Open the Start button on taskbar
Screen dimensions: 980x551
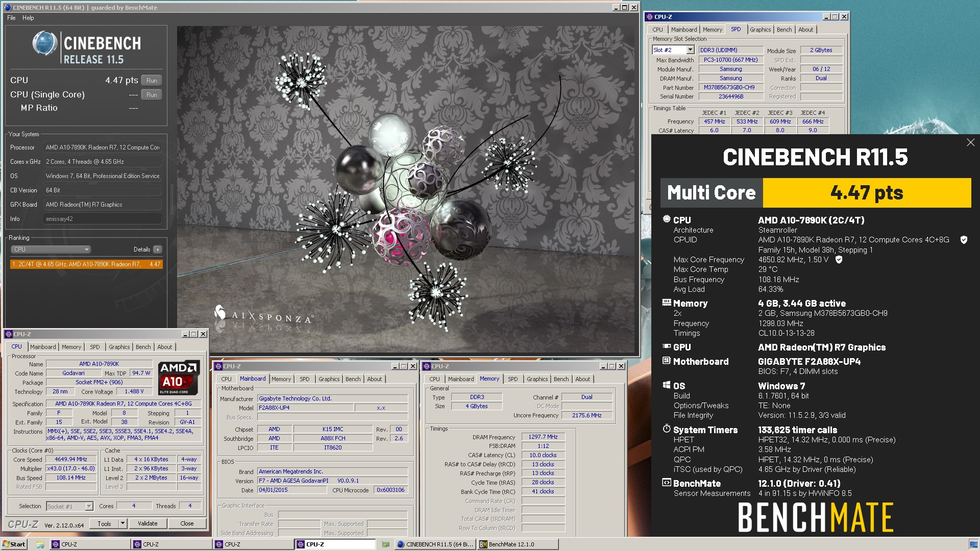[x=14, y=544]
